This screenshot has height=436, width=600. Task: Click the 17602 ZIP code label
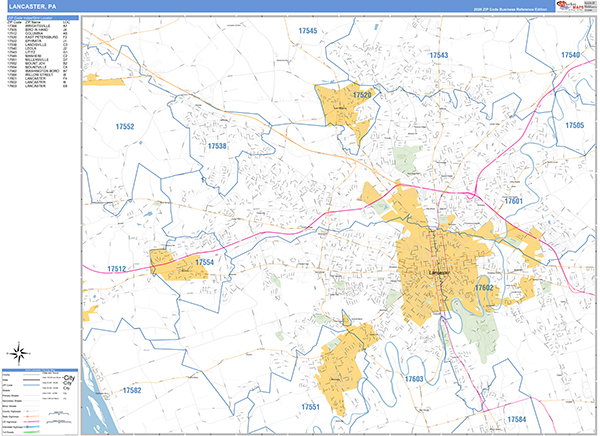[x=484, y=287]
